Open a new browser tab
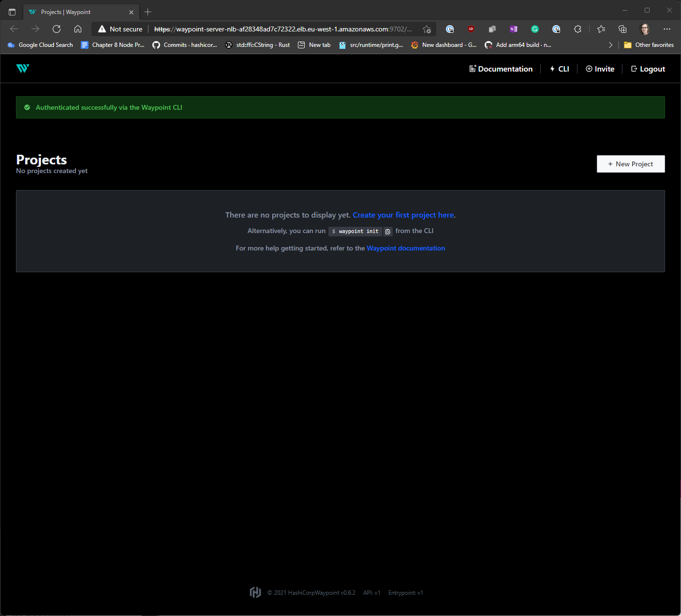This screenshot has height=616, width=681. click(148, 12)
